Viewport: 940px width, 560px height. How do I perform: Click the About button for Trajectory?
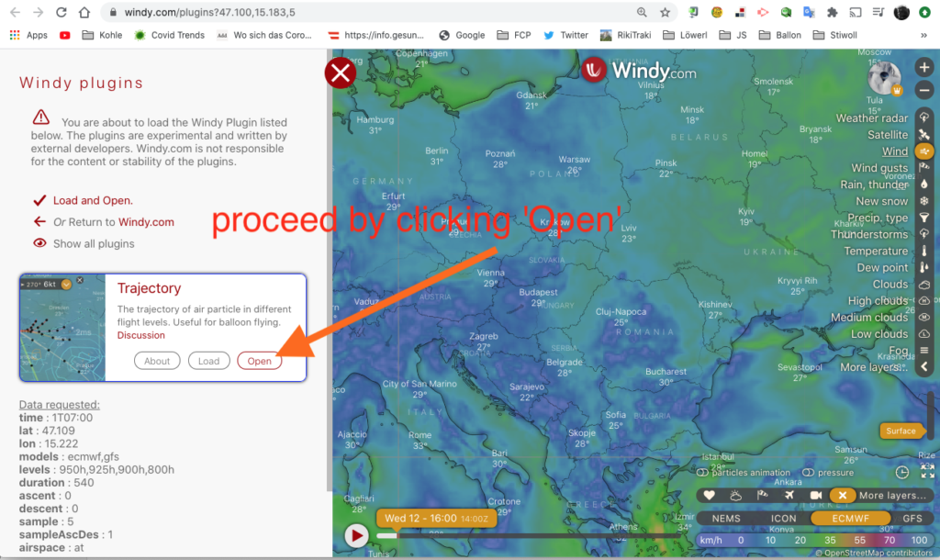(x=157, y=361)
